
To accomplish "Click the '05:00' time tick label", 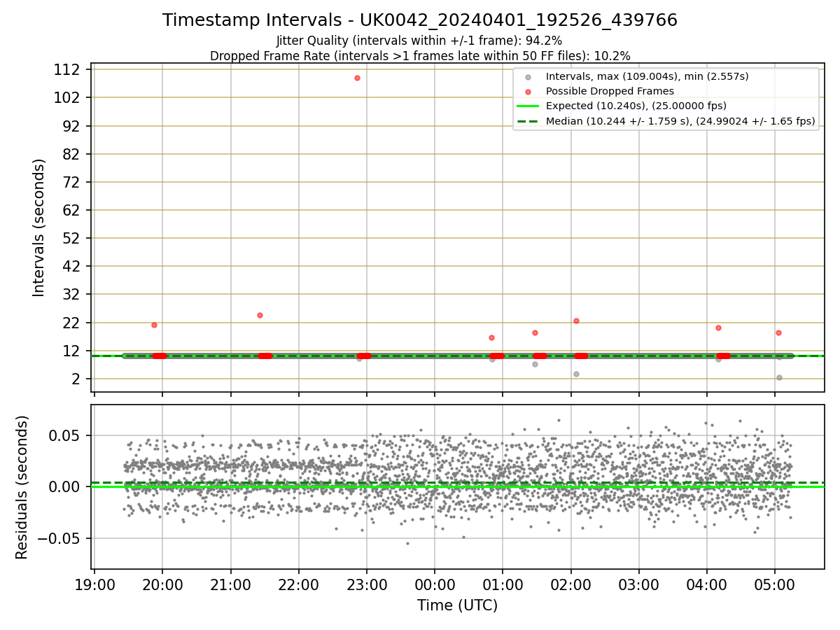I will [774, 584].
